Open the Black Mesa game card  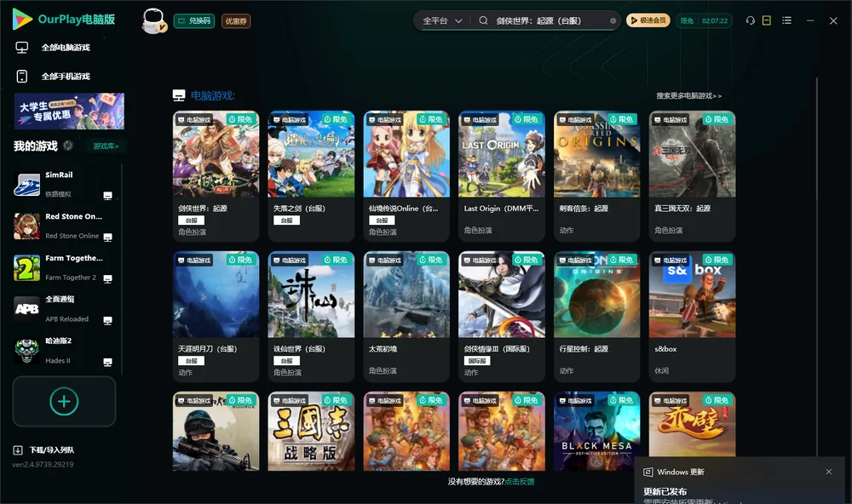[596, 432]
